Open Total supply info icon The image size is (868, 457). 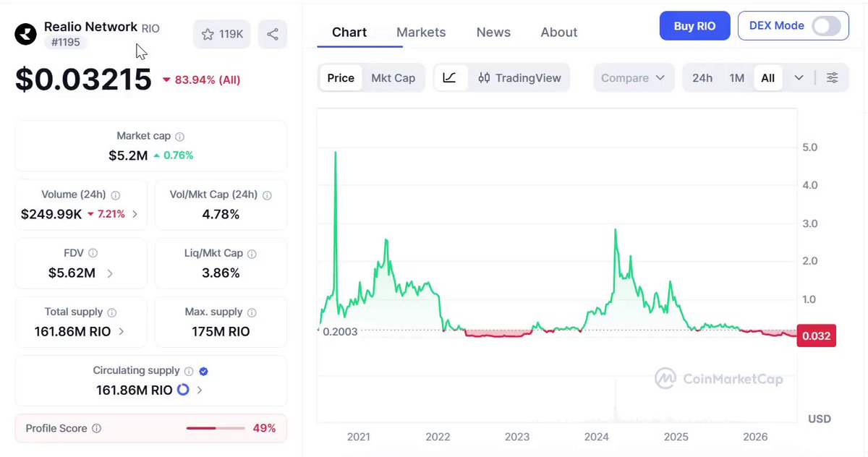pos(112,312)
